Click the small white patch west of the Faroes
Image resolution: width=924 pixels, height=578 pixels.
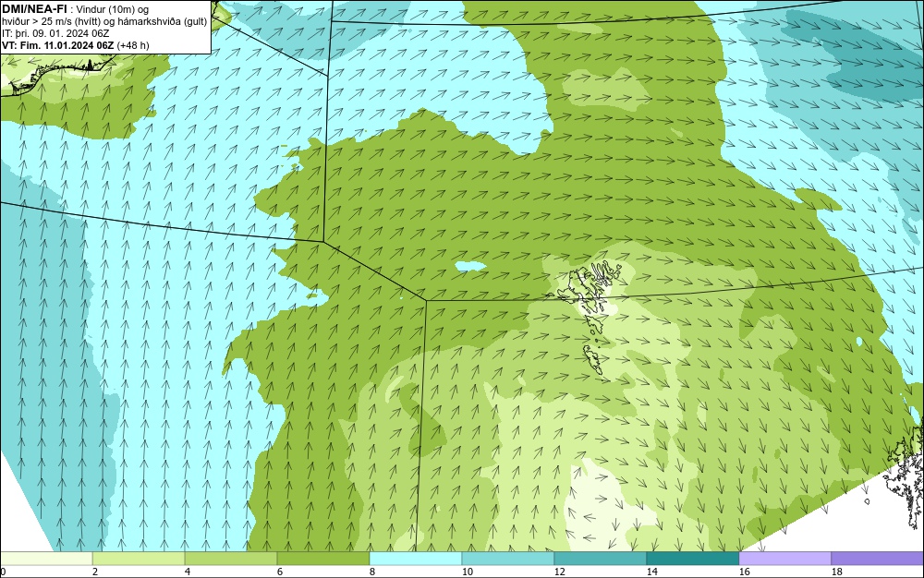(469, 266)
